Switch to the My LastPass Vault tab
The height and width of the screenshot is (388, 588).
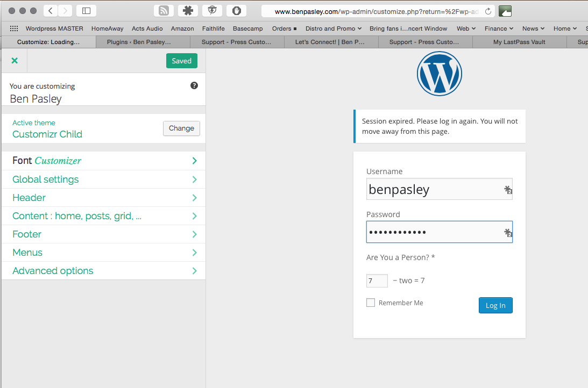click(519, 42)
